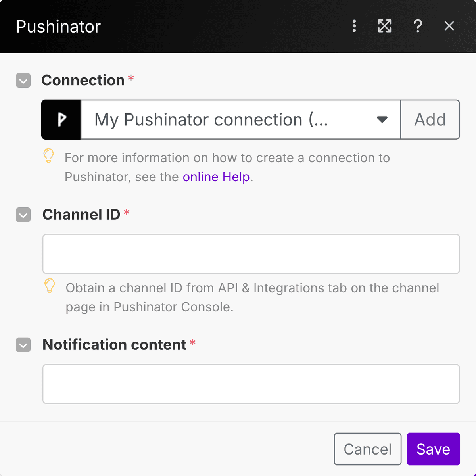Click the lightbulb hint beside connection info
This screenshot has height=476, width=476.
49,157
